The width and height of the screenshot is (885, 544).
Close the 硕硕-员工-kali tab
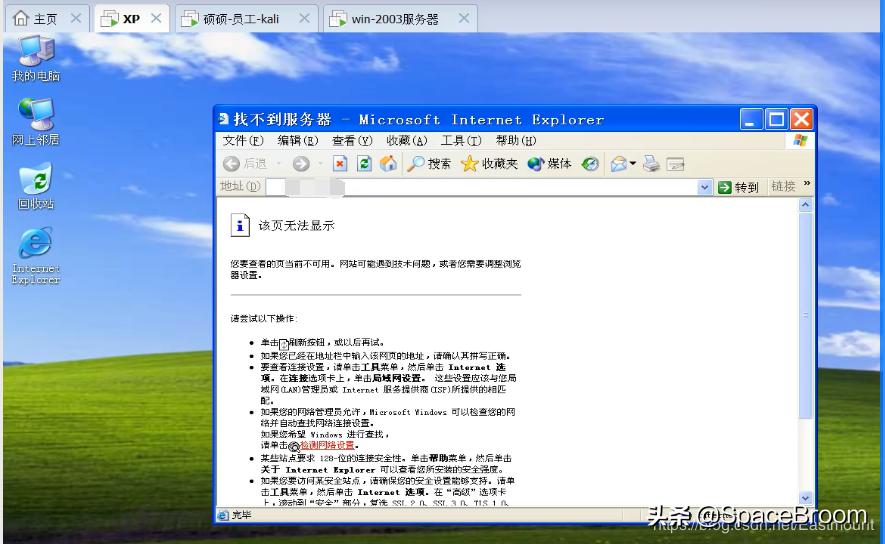pyautogui.click(x=304, y=19)
